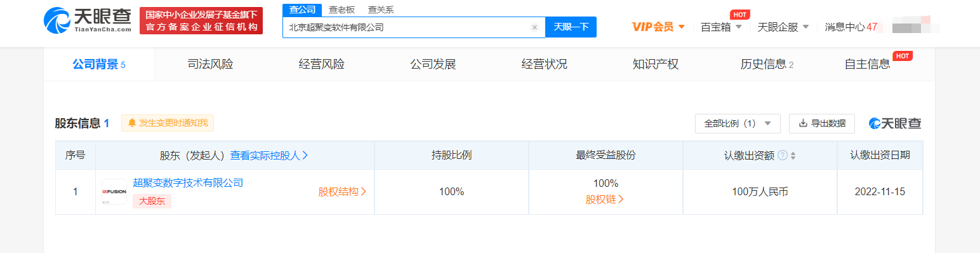Viewport: 980px width, 253px height.
Task: Click the TianYanCha logo
Action: tap(88, 21)
